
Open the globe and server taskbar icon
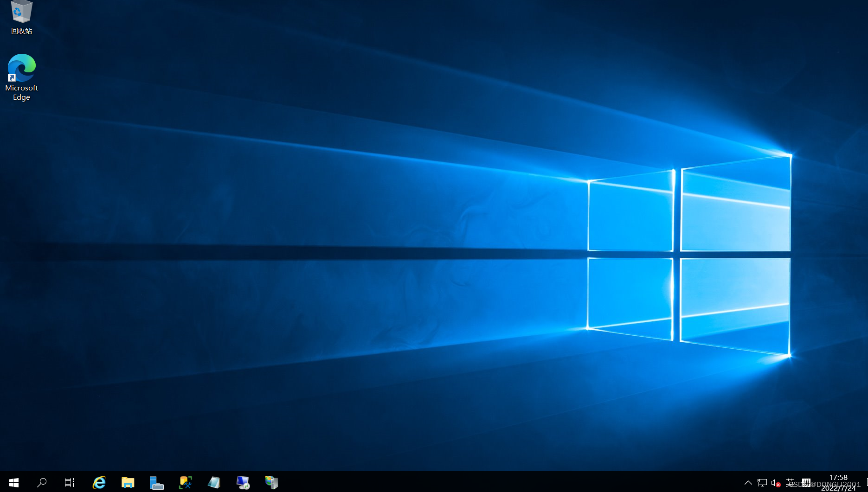[x=271, y=482]
